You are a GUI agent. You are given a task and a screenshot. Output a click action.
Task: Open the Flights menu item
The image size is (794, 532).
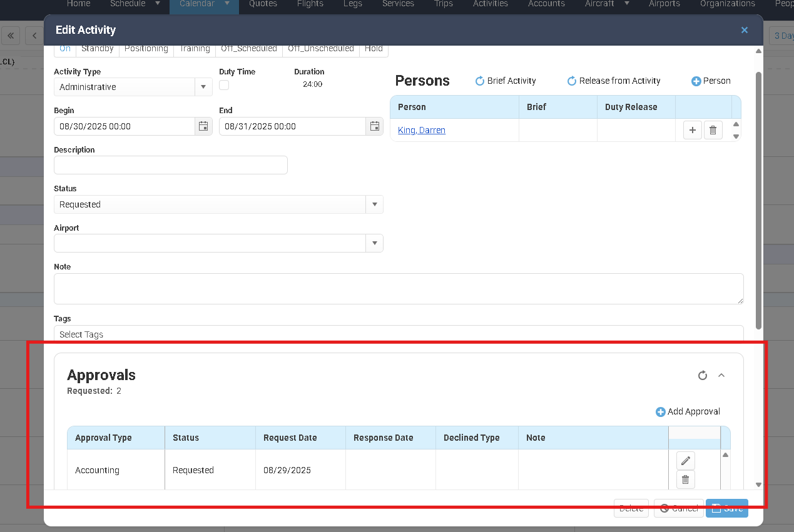click(x=310, y=4)
